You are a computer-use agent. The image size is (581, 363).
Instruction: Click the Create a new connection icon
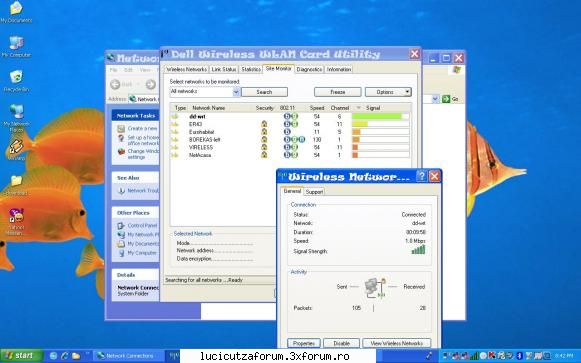(x=121, y=129)
